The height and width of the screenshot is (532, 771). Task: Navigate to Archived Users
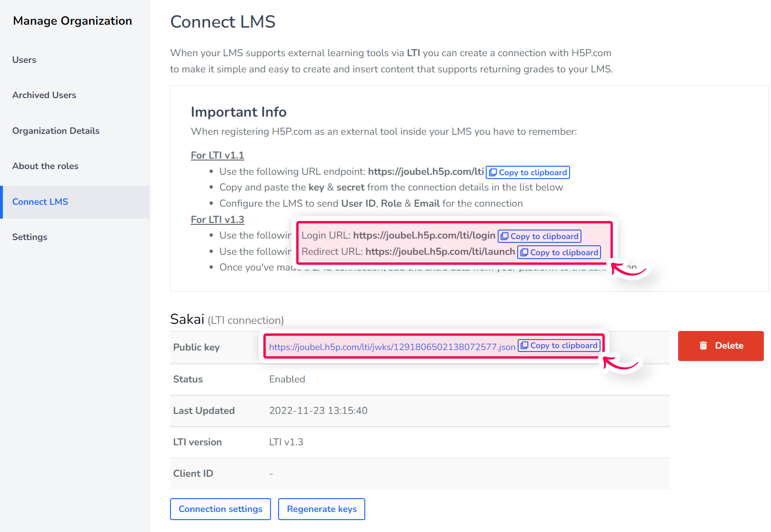pyautogui.click(x=44, y=95)
